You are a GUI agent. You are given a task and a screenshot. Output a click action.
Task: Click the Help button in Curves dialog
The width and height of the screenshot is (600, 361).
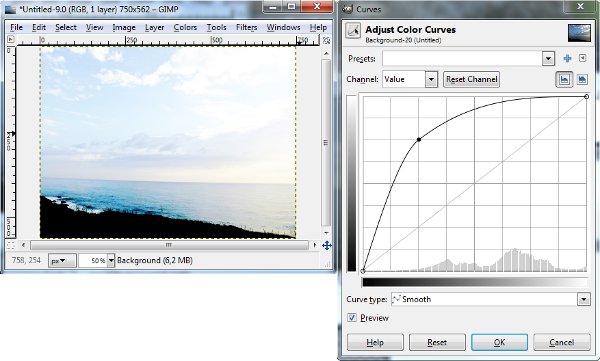[375, 342]
